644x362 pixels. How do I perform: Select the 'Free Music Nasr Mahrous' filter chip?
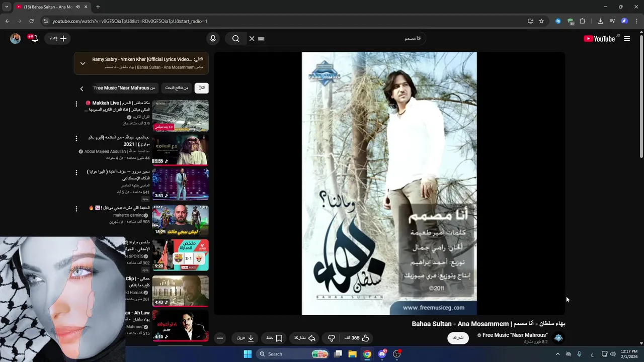pos(124,88)
